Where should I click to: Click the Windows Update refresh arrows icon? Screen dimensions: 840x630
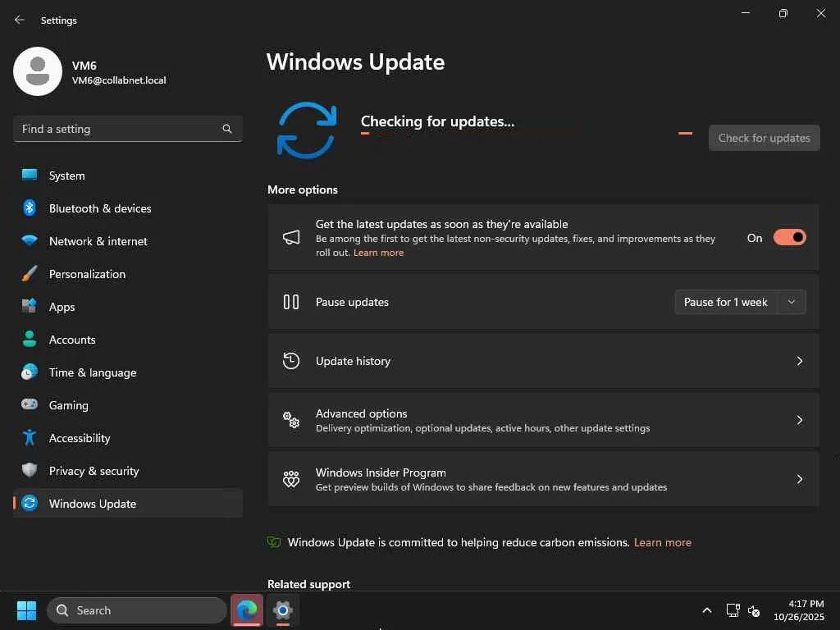click(x=307, y=130)
